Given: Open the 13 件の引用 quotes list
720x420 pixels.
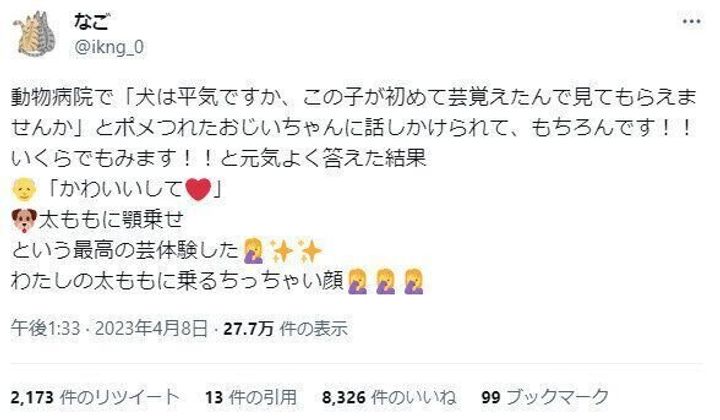Looking at the screenshot, I should click(251, 397).
